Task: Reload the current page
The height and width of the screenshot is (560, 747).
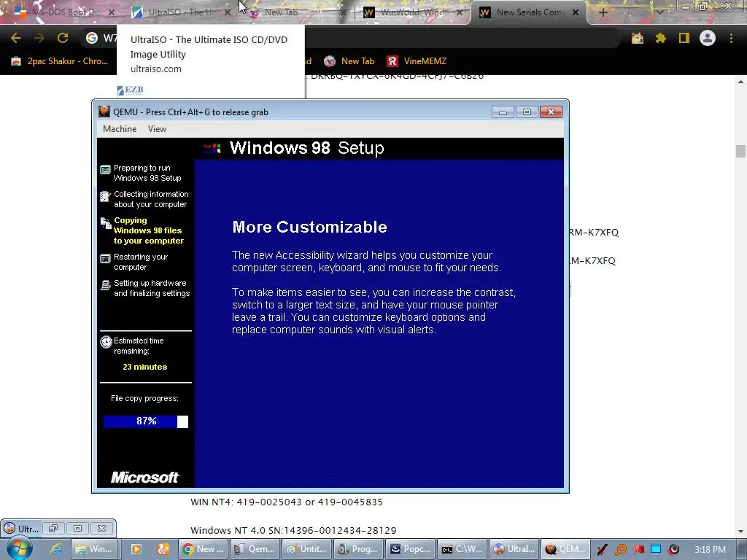Action: 63,38
